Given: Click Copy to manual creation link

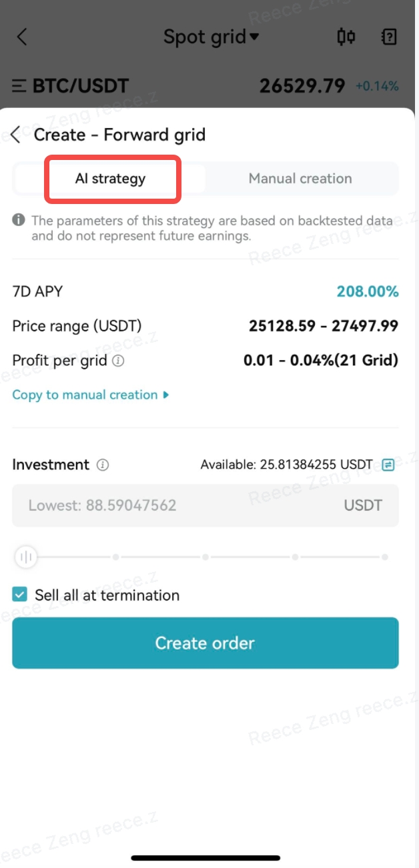Looking at the screenshot, I should click(x=85, y=395).
